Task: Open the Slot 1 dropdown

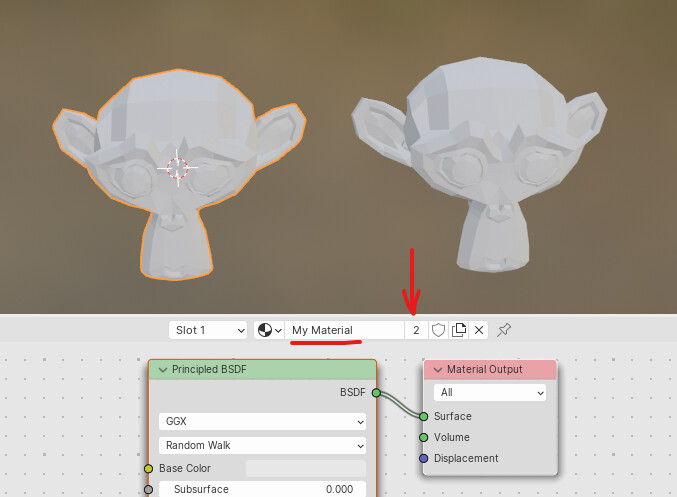Action: [x=208, y=330]
